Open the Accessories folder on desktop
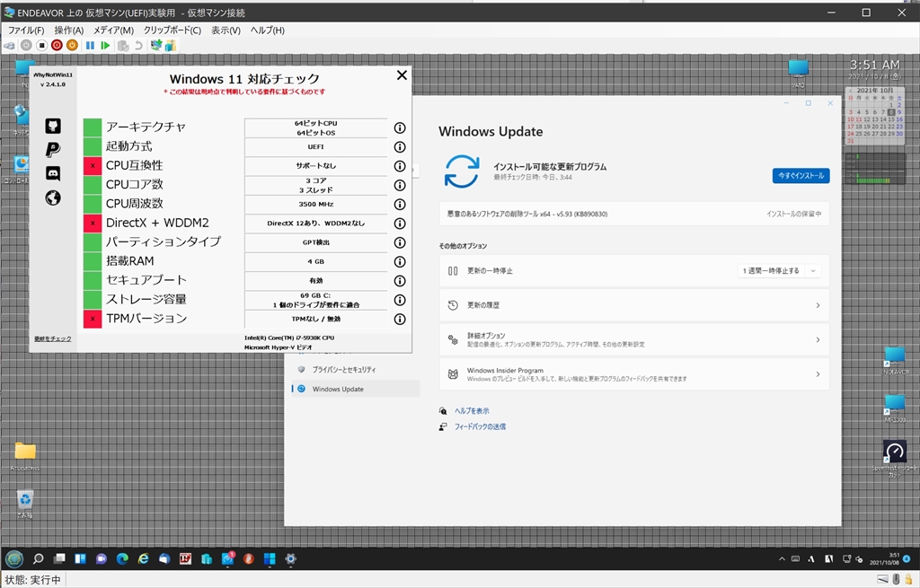920x588 pixels. 25,457
